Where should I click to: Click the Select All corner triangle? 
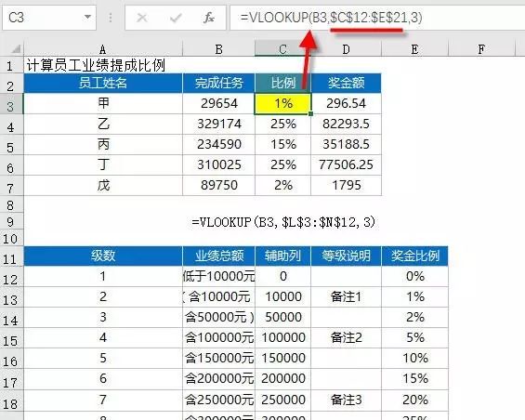pyautogui.click(x=16, y=49)
